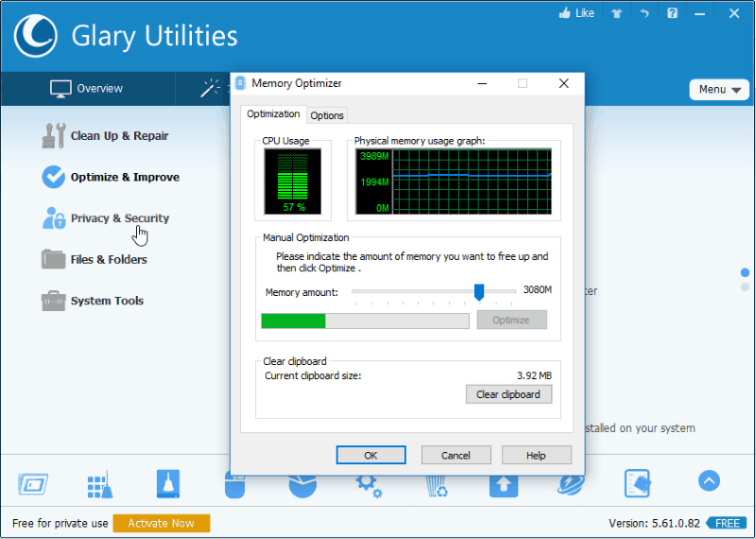Minimize the Memory Optimizer dialog
The width and height of the screenshot is (756, 539).
click(482, 83)
